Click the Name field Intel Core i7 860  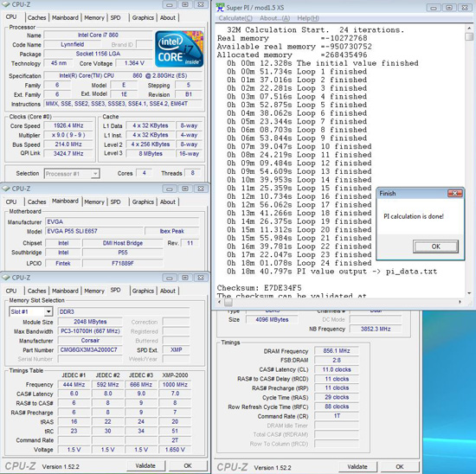point(98,35)
